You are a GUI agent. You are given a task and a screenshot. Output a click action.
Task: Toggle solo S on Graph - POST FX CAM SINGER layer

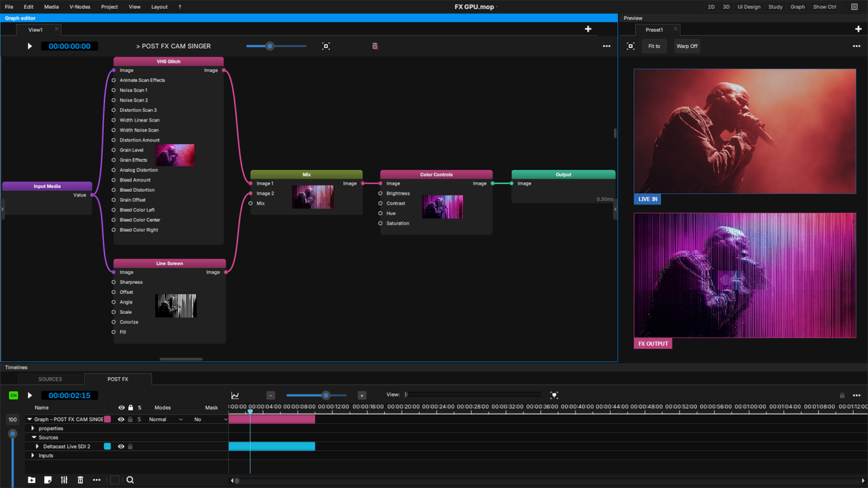click(x=140, y=420)
